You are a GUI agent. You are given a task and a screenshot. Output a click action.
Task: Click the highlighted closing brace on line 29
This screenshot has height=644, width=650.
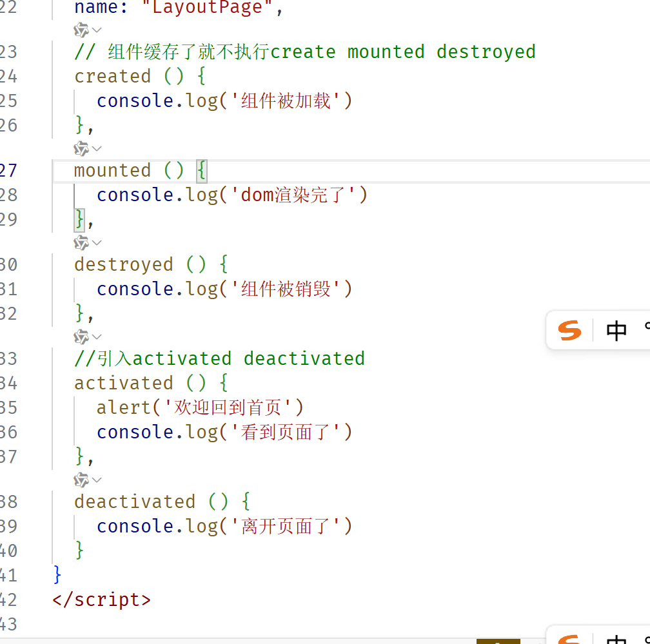pos(79,219)
